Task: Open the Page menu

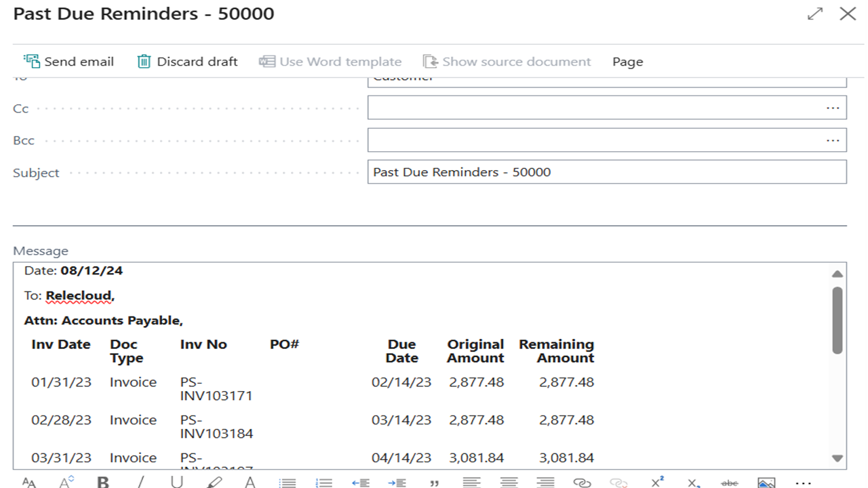Action: (x=627, y=62)
